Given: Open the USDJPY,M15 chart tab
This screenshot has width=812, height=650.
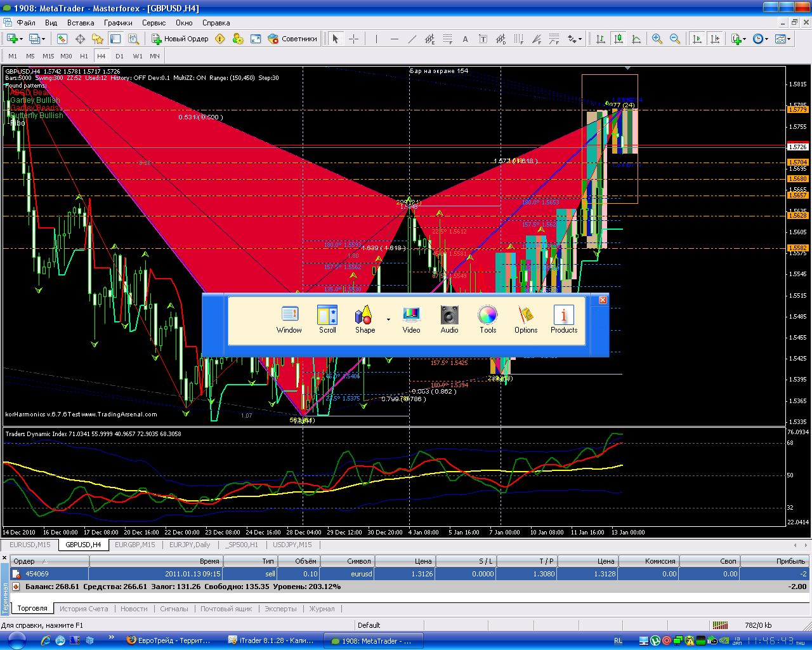Looking at the screenshot, I should tap(292, 545).
